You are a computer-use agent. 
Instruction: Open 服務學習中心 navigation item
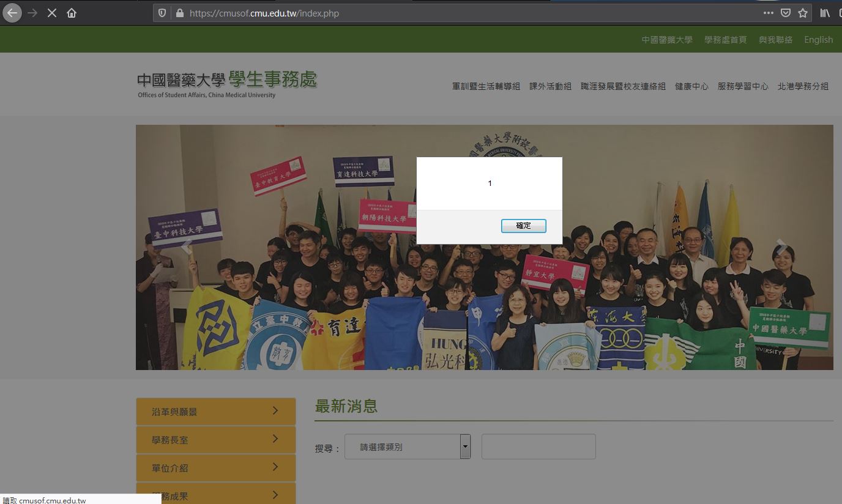click(x=743, y=86)
